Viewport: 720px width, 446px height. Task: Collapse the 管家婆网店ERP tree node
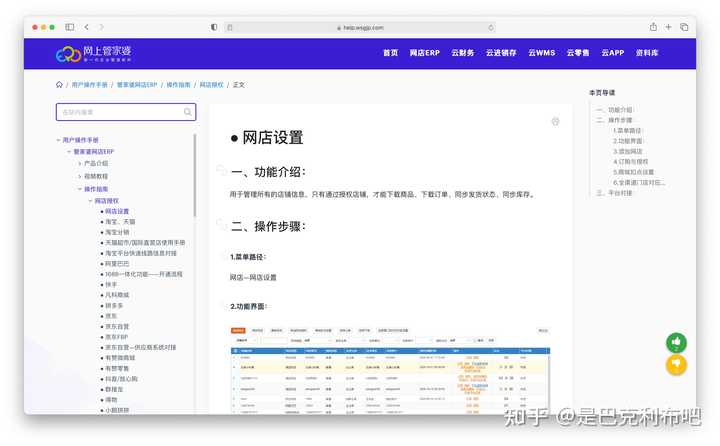(x=69, y=152)
